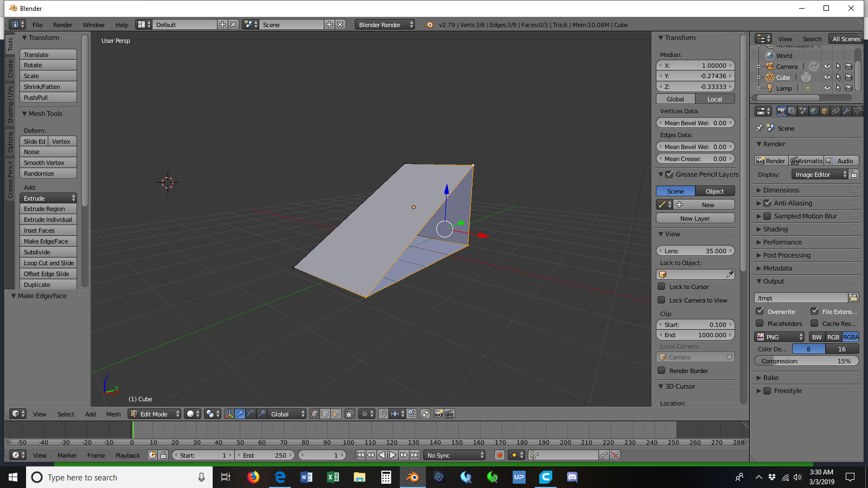Viewport: 868px width, 488px height.
Task: Launch Firefox from the taskbar
Action: point(253,477)
